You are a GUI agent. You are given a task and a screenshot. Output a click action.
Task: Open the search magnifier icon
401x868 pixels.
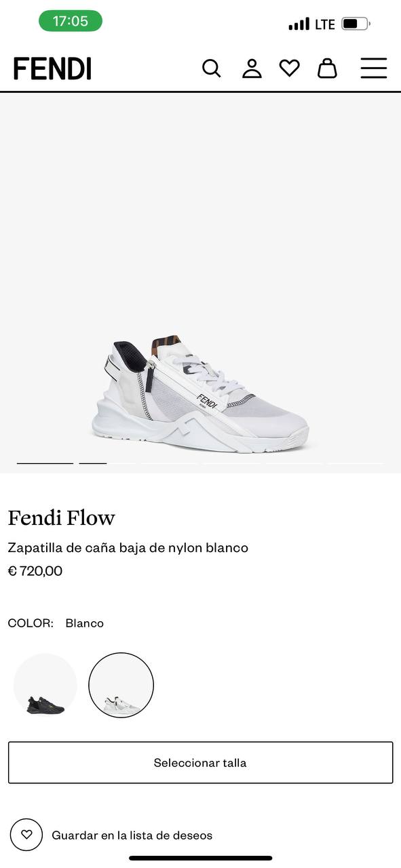click(x=212, y=68)
